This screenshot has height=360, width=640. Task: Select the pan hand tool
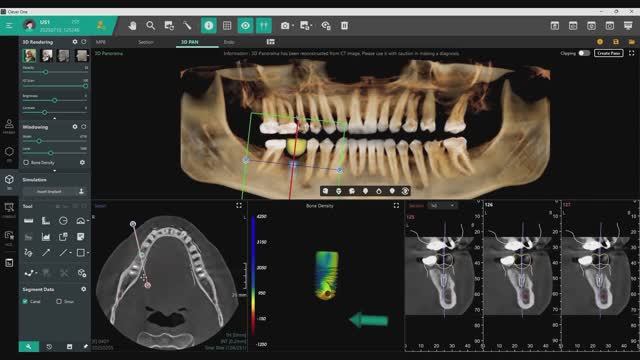pyautogui.click(x=132, y=26)
